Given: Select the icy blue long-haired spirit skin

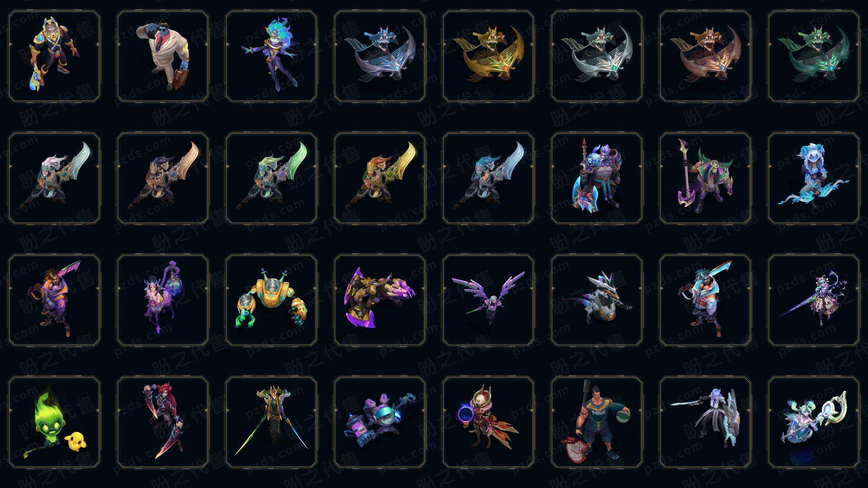Looking at the screenshot, I should pyautogui.click(x=814, y=178).
